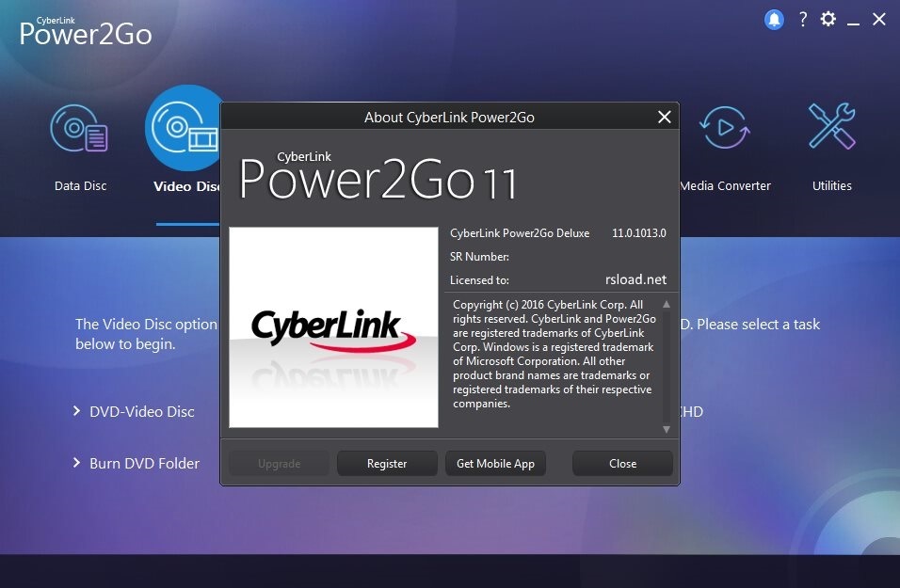Open the notification bell icon

[x=774, y=20]
